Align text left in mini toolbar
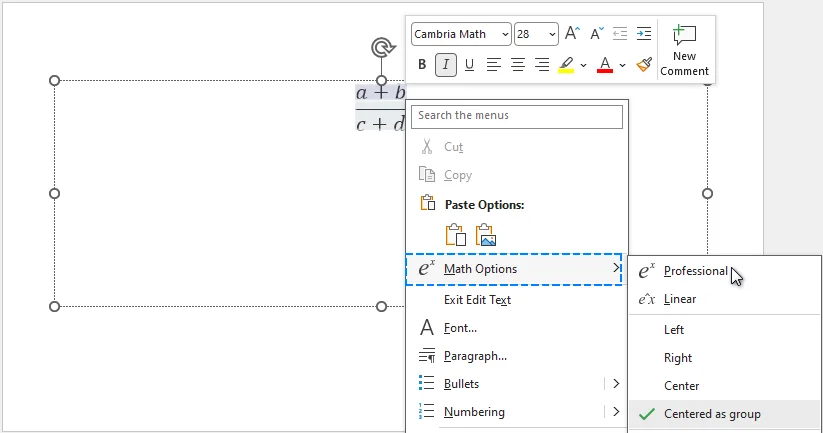This screenshot has height=433, width=823. [x=493, y=65]
